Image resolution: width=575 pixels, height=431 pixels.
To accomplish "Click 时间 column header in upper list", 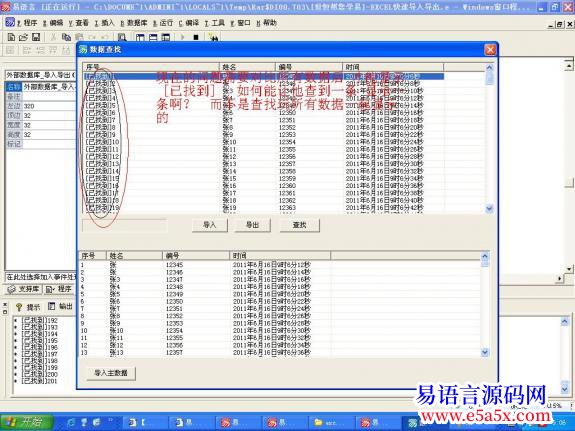I will (393, 67).
